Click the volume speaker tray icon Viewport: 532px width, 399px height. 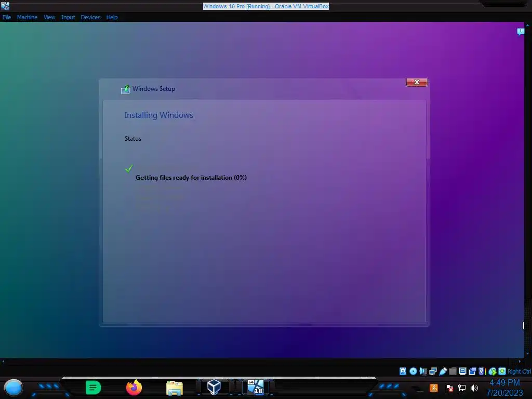474,388
